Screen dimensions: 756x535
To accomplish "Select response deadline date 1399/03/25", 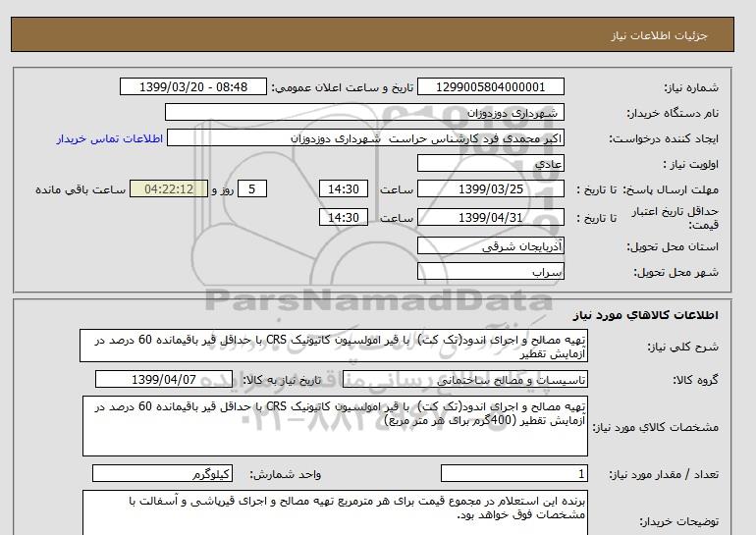I will [x=490, y=188].
